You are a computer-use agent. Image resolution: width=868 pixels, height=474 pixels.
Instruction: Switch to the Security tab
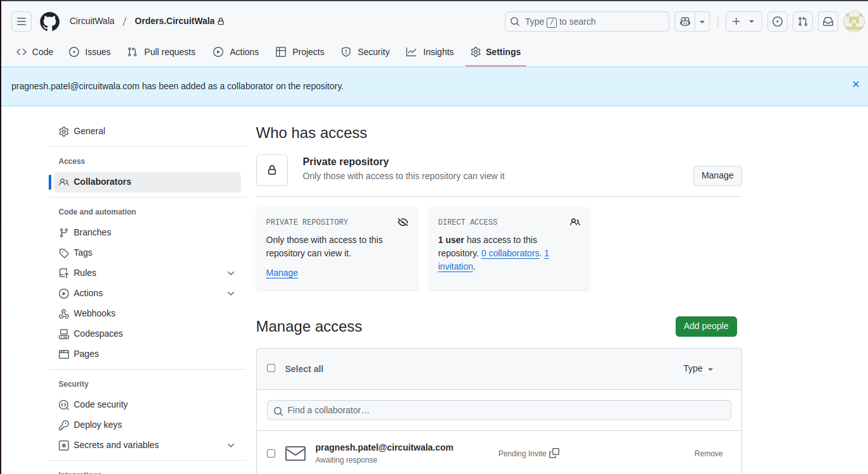(x=365, y=52)
